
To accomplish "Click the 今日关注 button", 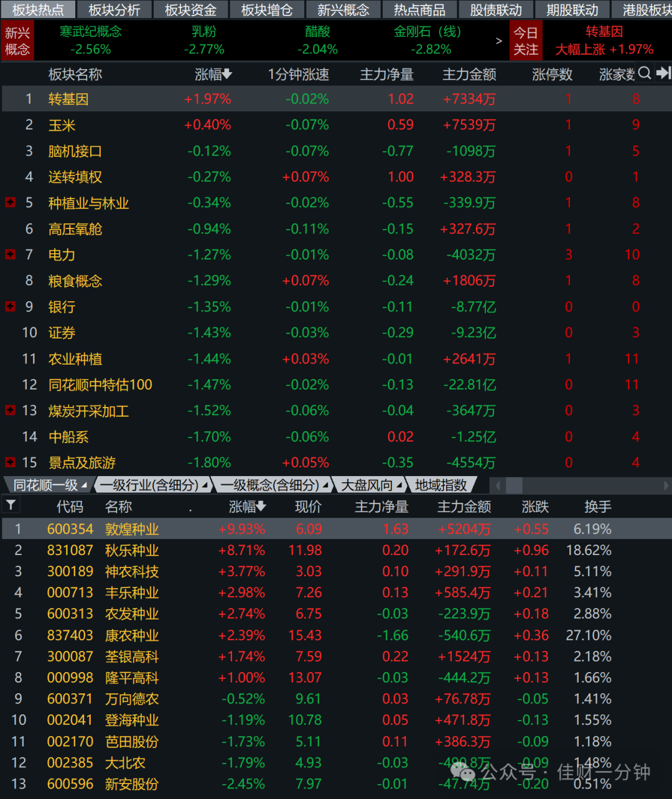I will pos(526,41).
